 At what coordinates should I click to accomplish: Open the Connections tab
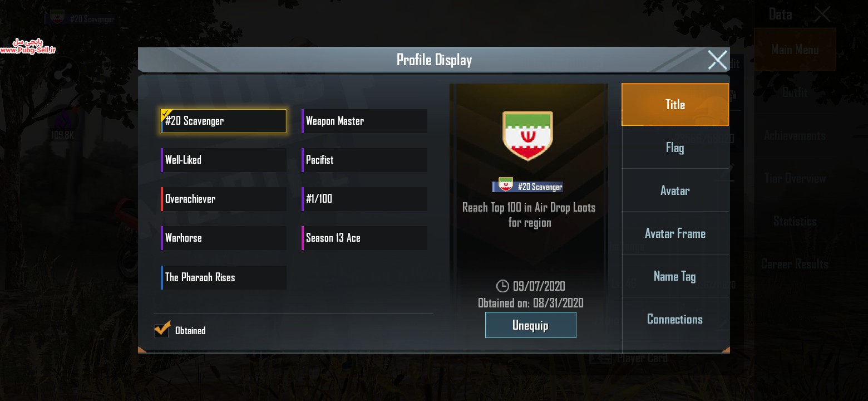click(675, 319)
